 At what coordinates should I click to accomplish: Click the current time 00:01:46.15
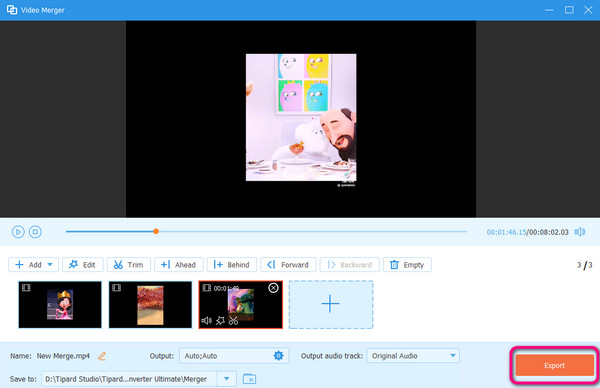[x=506, y=232]
